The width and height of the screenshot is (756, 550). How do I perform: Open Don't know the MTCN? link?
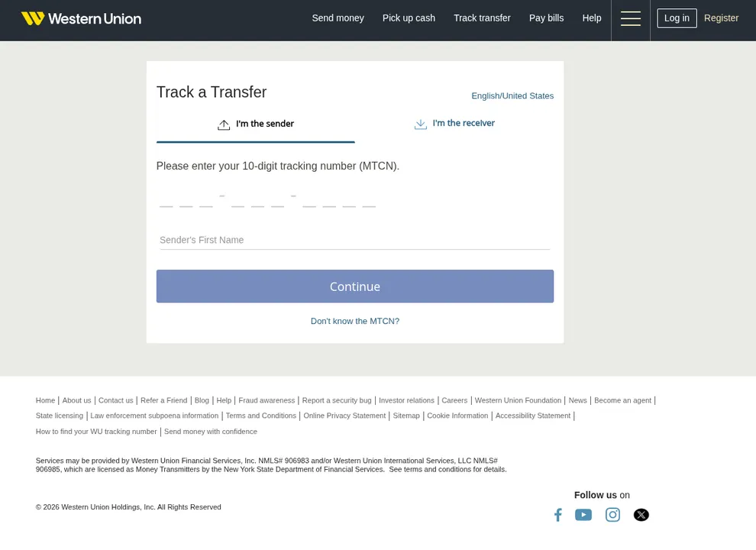pos(355,321)
